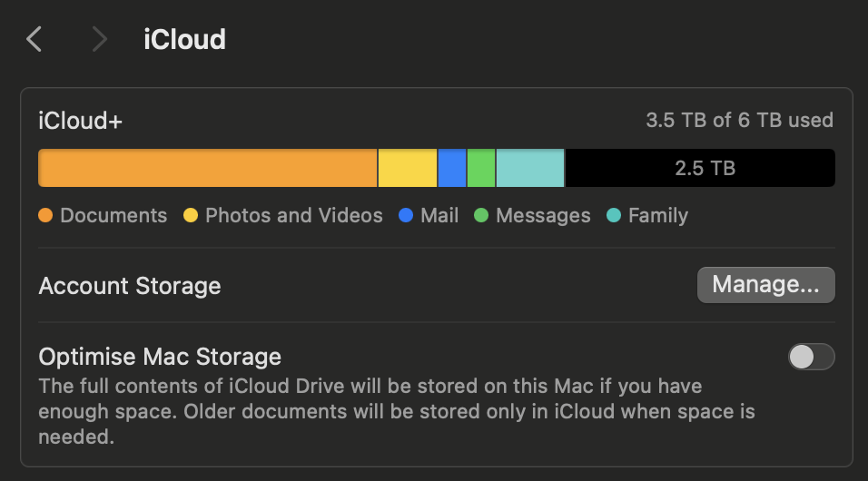Click the teal Family storage bar segment

[530, 168]
